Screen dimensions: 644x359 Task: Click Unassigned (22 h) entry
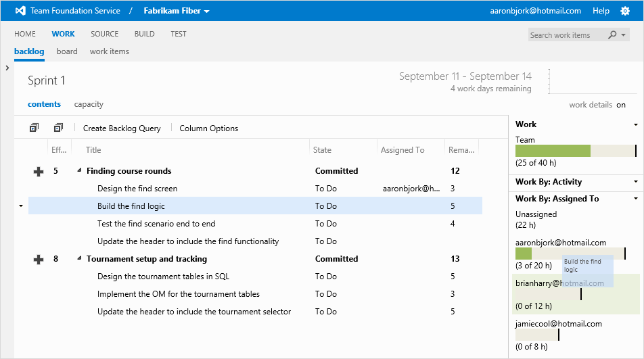click(536, 220)
